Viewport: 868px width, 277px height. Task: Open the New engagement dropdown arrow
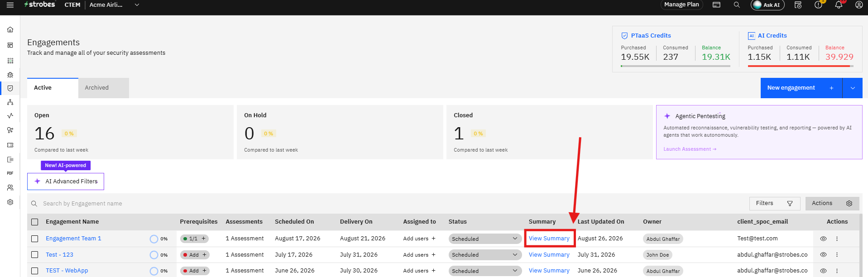point(853,88)
